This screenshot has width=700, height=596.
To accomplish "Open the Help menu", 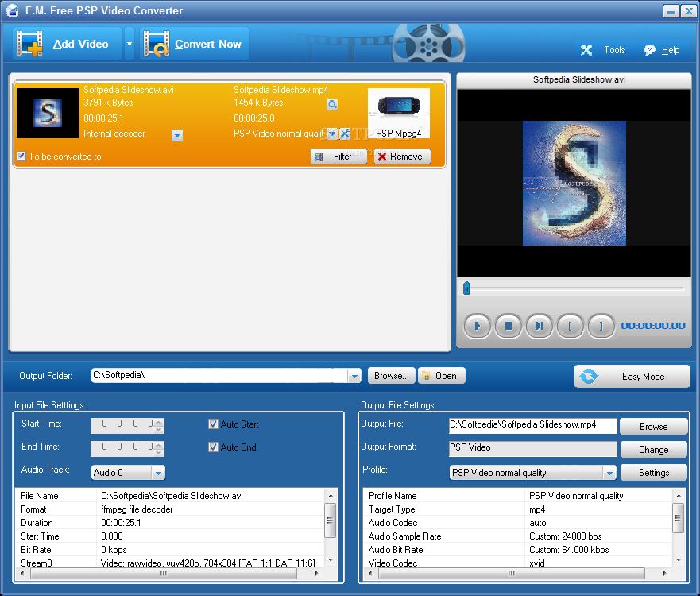I will click(x=662, y=50).
